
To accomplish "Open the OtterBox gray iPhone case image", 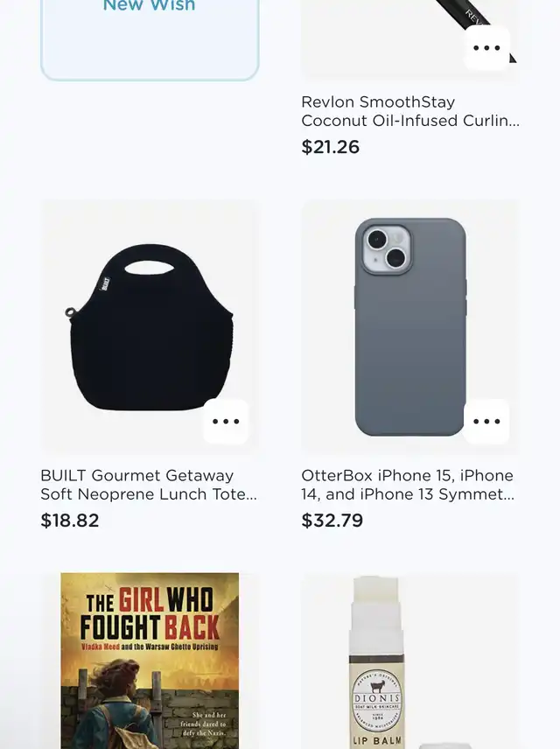I will pyautogui.click(x=410, y=326).
